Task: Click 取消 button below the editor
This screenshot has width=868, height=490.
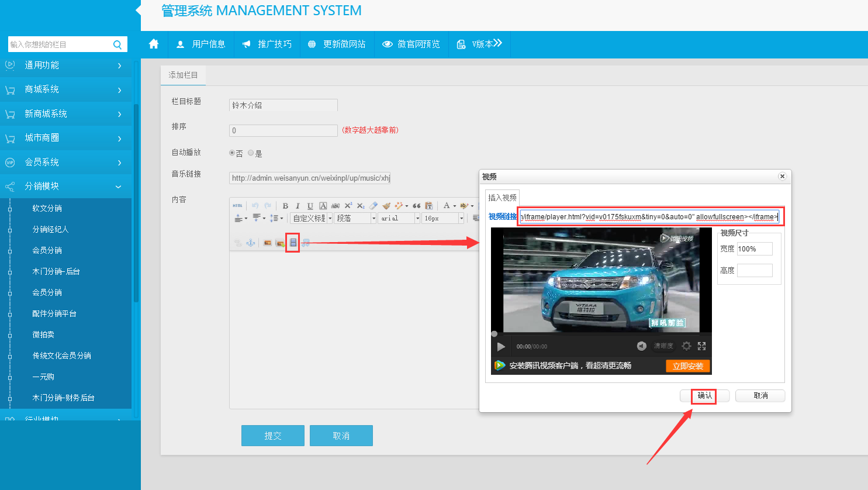Action: (341, 436)
